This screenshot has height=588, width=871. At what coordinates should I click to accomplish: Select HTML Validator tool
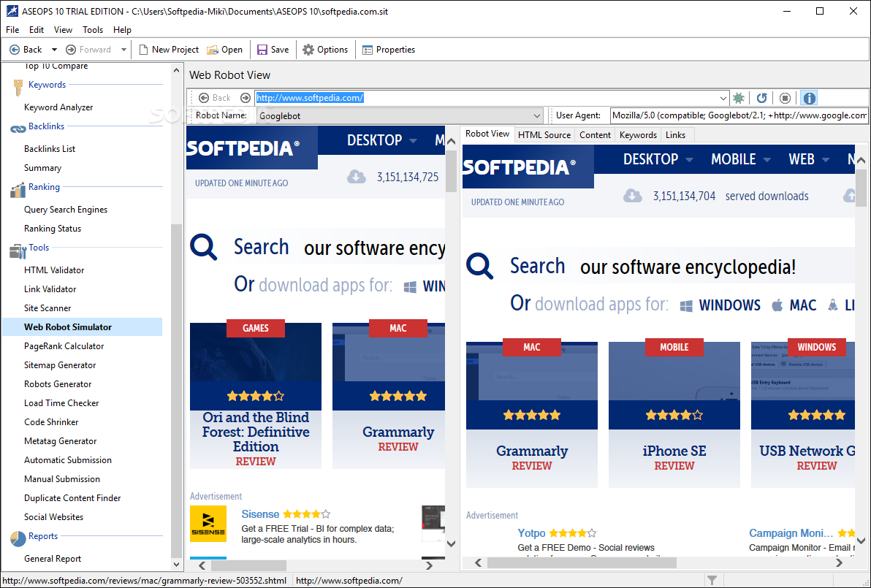click(54, 270)
